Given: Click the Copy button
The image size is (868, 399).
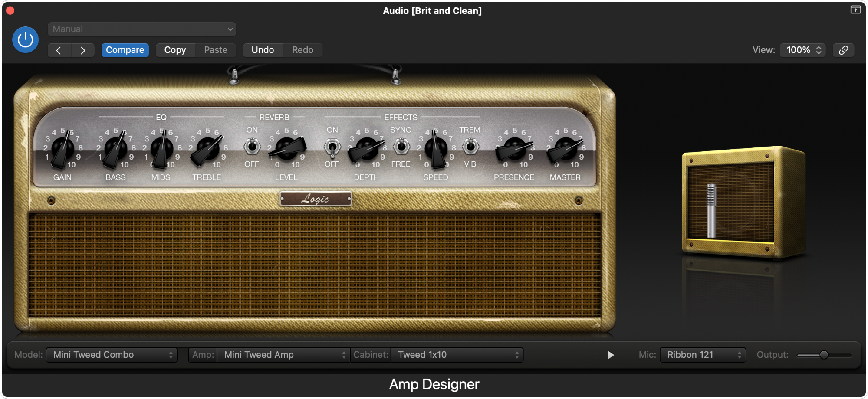Looking at the screenshot, I should (175, 50).
